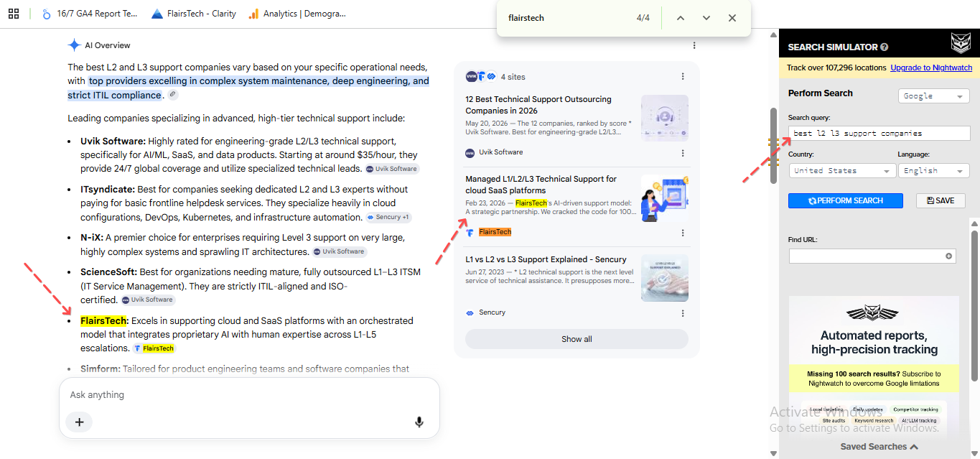Click the simulator panel scrollbar thumb
The width and height of the screenshot is (980, 459).
(974, 306)
